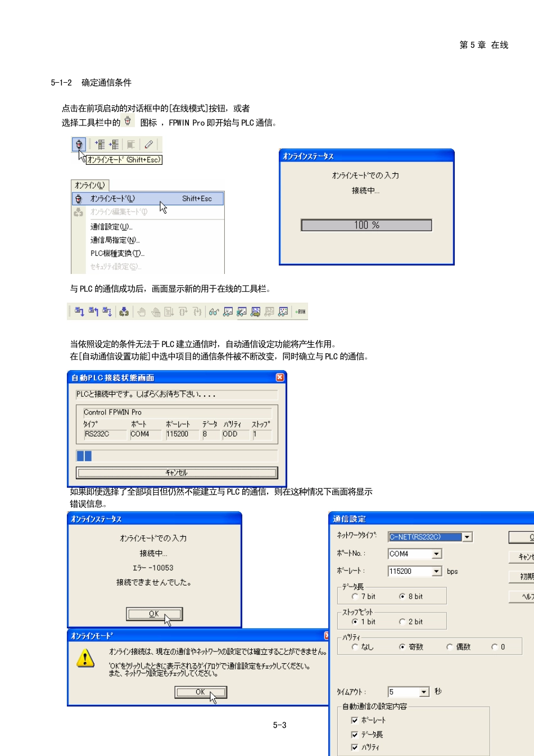Click the grayed-out list icon before the pencil

pyautogui.click(x=130, y=145)
